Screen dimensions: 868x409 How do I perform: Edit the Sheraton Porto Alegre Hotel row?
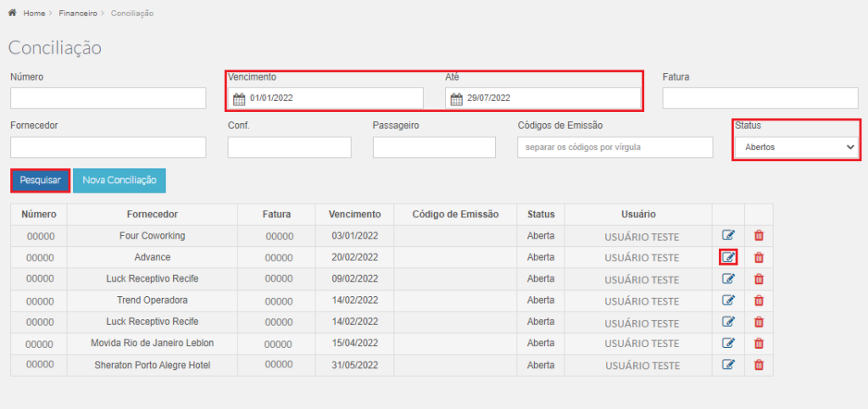coord(728,364)
